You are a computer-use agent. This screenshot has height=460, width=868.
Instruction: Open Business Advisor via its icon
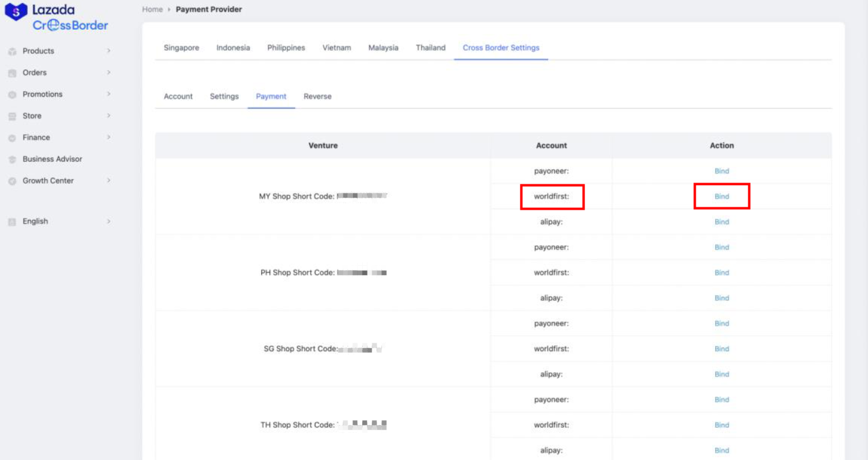point(12,160)
